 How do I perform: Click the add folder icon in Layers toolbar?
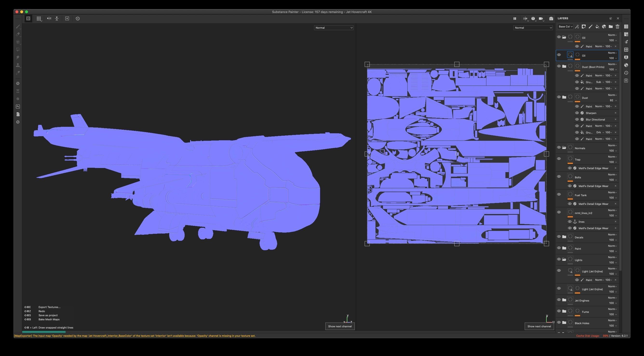pyautogui.click(x=611, y=27)
